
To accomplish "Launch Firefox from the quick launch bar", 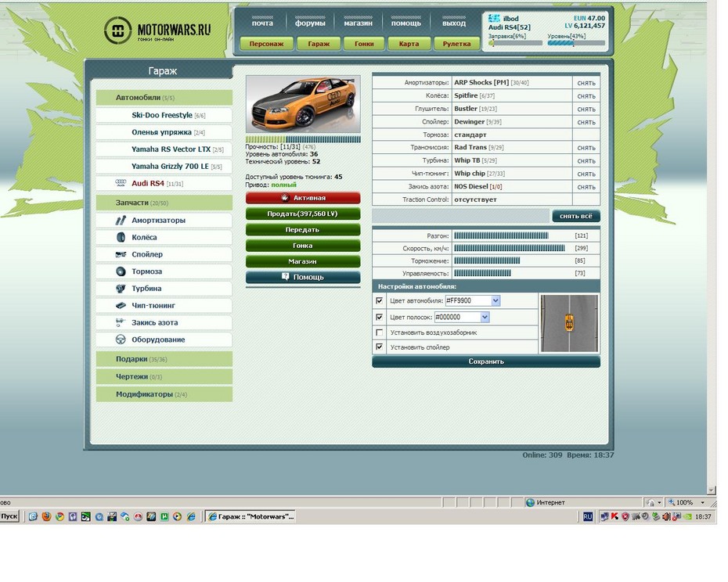I will point(46,516).
